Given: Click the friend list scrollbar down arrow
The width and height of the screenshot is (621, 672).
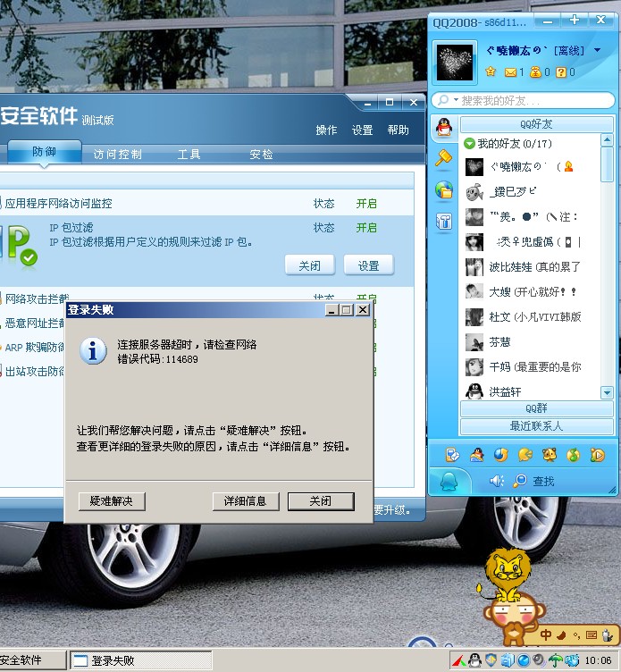Looking at the screenshot, I should 607,392.
